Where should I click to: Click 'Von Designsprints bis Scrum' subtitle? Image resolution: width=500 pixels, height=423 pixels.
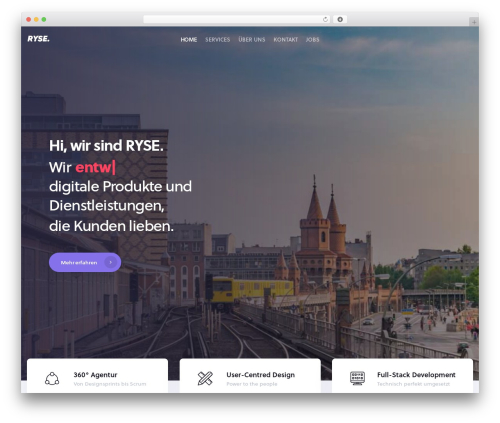tap(110, 384)
